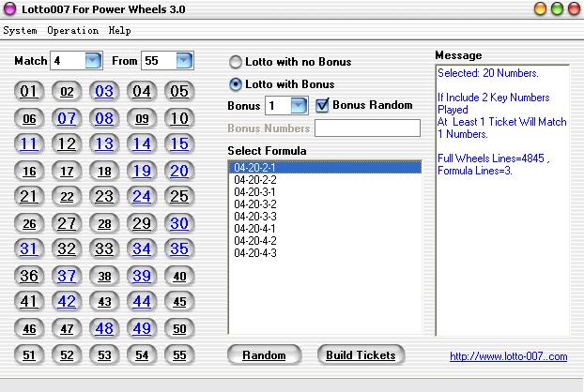
Task: Pick number ball 53
Action: (104, 355)
